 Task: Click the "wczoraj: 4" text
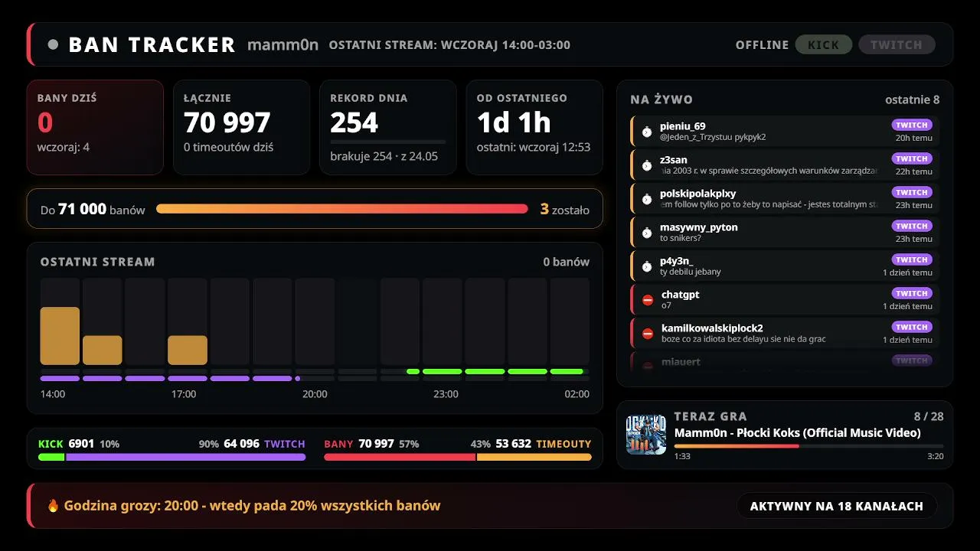coord(64,147)
